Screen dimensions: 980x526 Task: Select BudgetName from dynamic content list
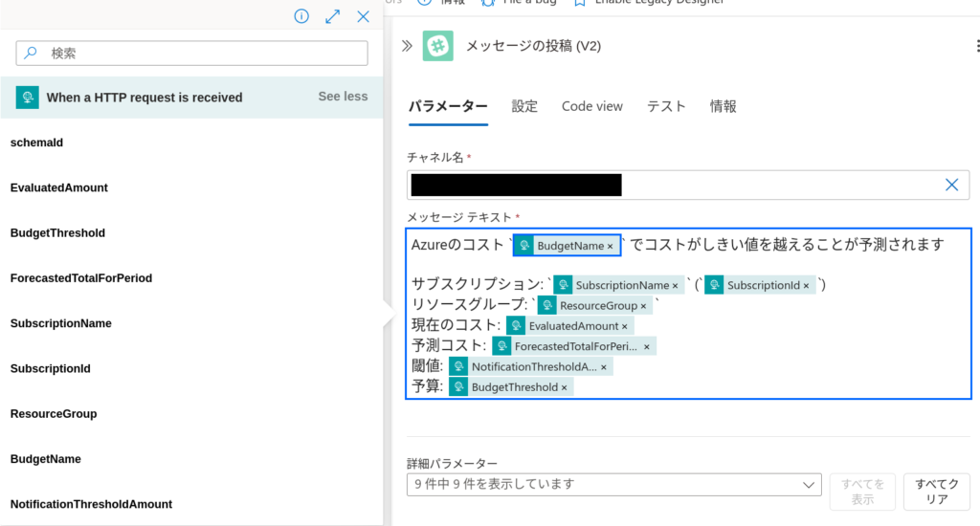[x=46, y=458]
